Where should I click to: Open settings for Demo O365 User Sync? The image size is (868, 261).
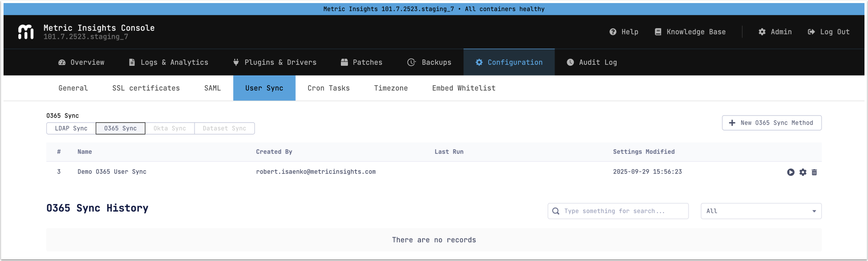click(x=803, y=172)
